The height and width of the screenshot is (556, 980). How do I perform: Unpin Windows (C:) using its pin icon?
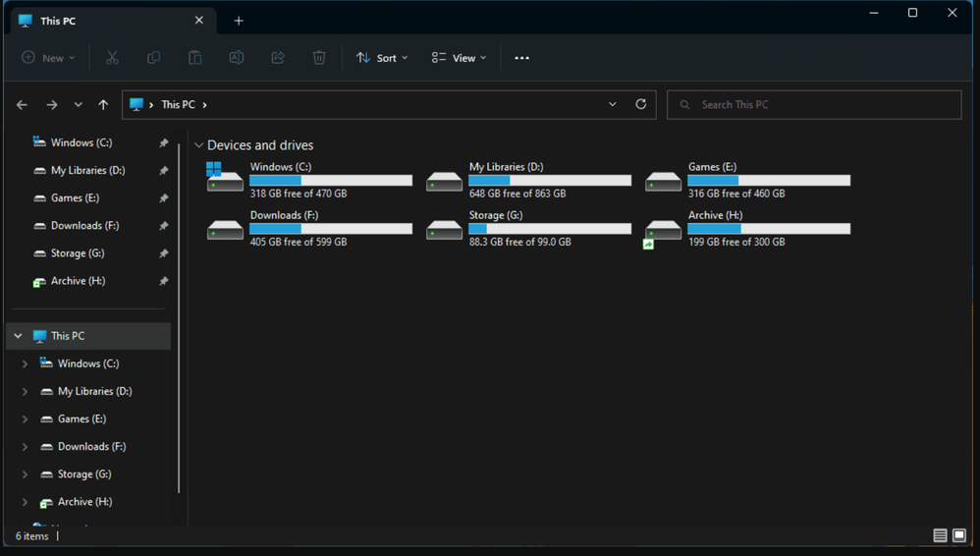click(x=164, y=142)
